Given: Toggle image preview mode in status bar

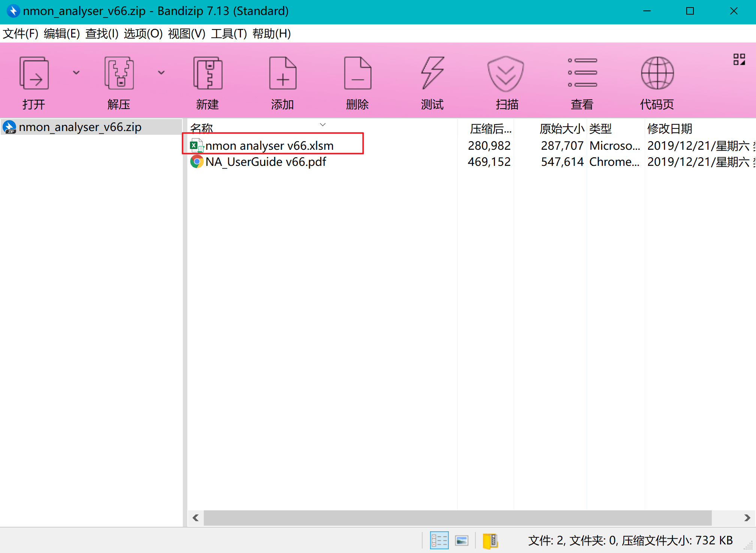Looking at the screenshot, I should pyautogui.click(x=462, y=540).
